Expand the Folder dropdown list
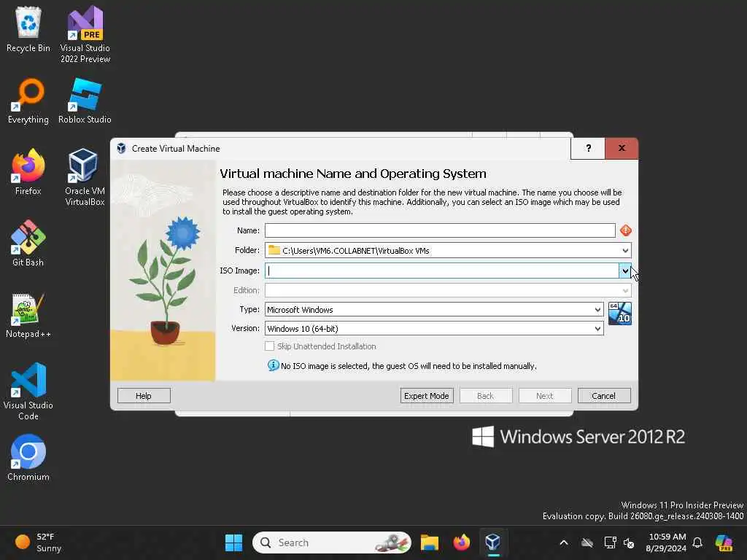This screenshot has width=747, height=560. click(x=625, y=251)
